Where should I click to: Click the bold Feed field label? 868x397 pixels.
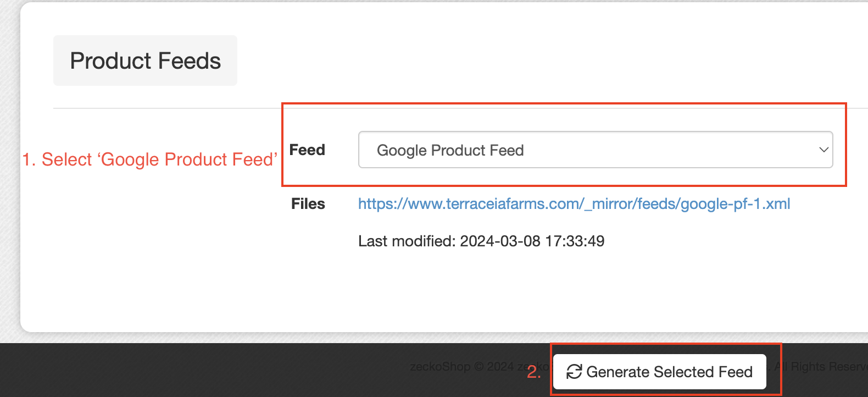307,150
